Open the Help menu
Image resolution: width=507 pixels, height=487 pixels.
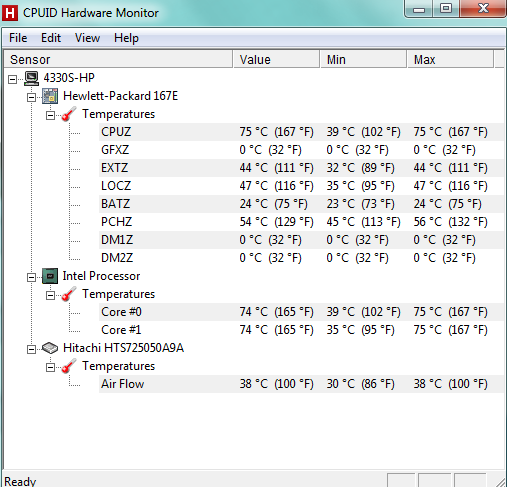[126, 38]
